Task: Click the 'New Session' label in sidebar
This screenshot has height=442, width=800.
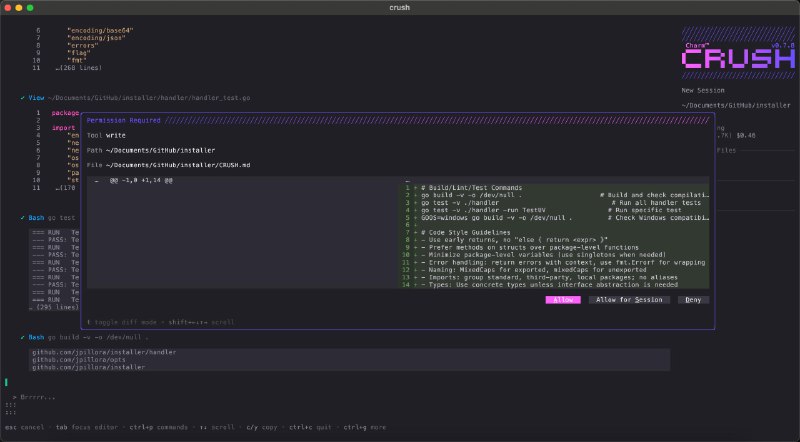Action: pyautogui.click(x=704, y=89)
